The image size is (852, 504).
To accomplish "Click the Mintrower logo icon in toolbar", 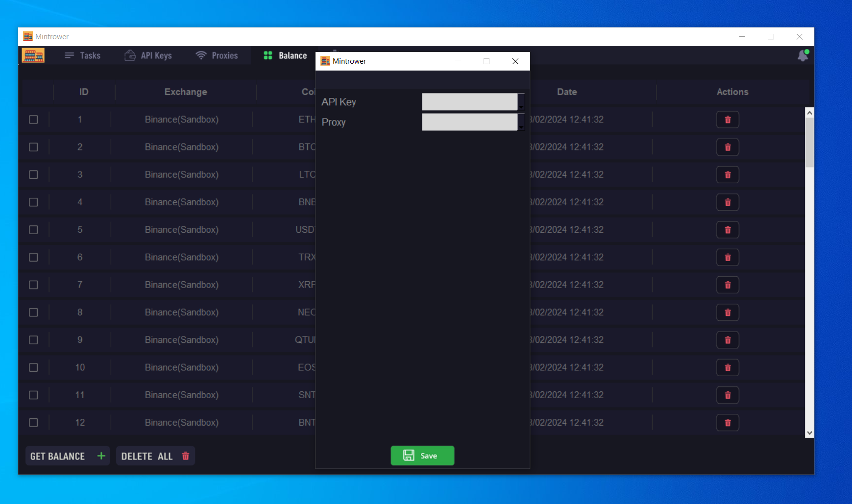I will 33,55.
